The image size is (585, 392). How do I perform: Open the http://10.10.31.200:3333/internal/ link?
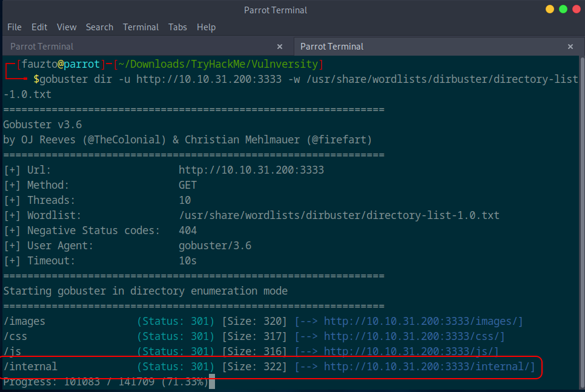(x=429, y=367)
